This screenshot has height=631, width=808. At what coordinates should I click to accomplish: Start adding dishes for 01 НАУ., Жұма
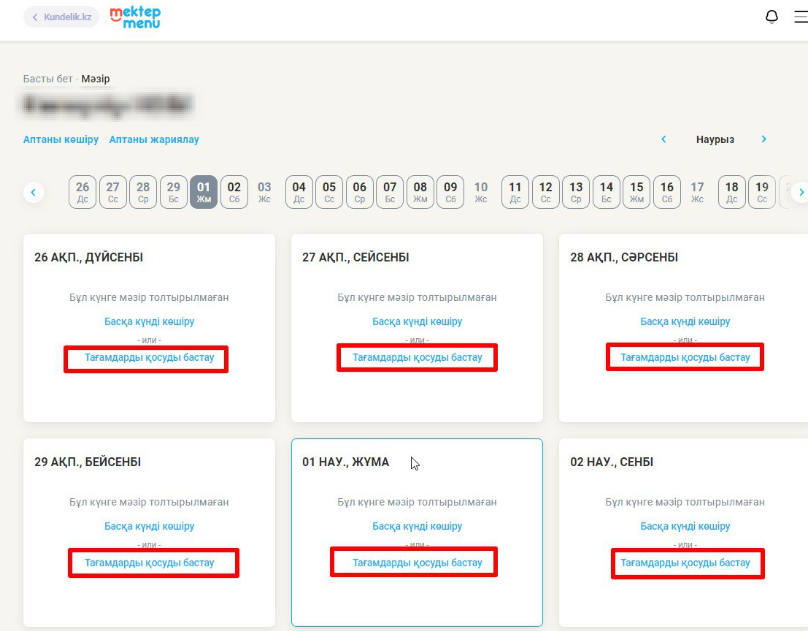pyautogui.click(x=417, y=563)
